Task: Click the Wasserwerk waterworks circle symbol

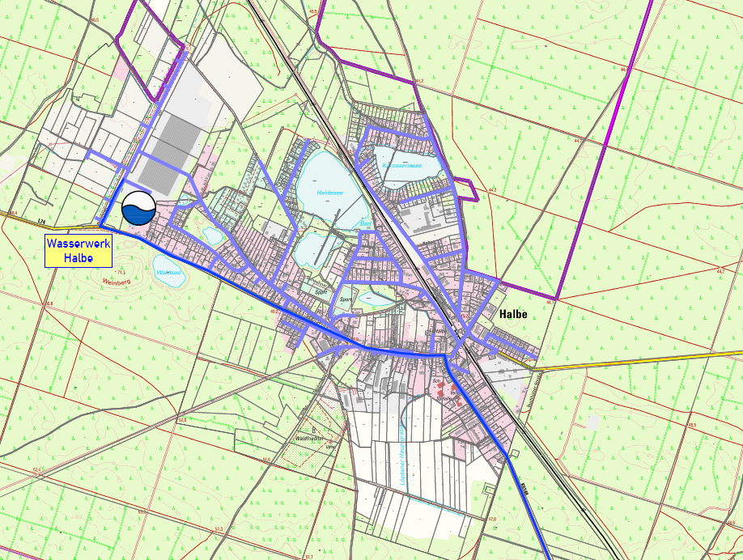Action: 139,208
